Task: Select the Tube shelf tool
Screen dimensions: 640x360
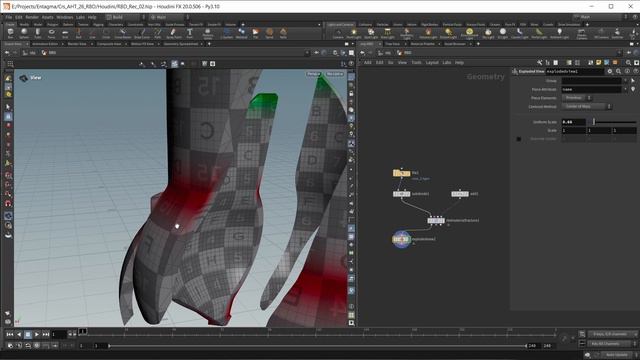Action: (37, 33)
